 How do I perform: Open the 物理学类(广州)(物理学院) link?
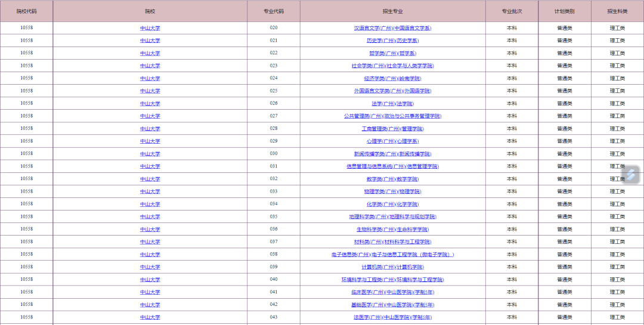tap(392, 191)
